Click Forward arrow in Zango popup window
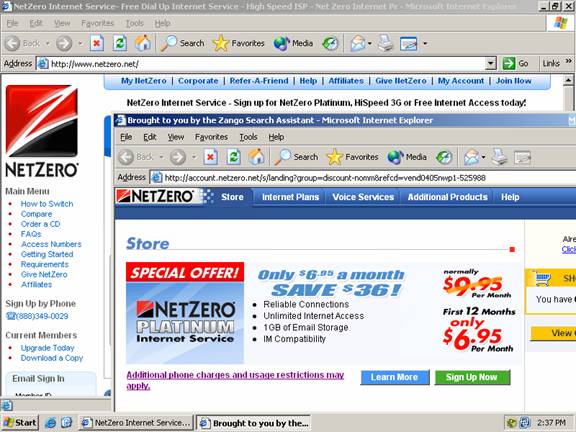Viewport: 576px width, 432px height. (178, 157)
